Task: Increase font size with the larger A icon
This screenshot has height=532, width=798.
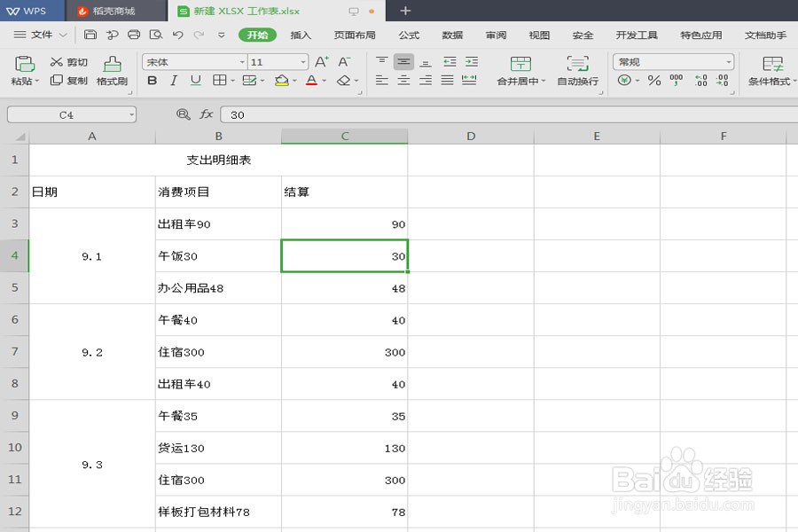Action: (322, 62)
